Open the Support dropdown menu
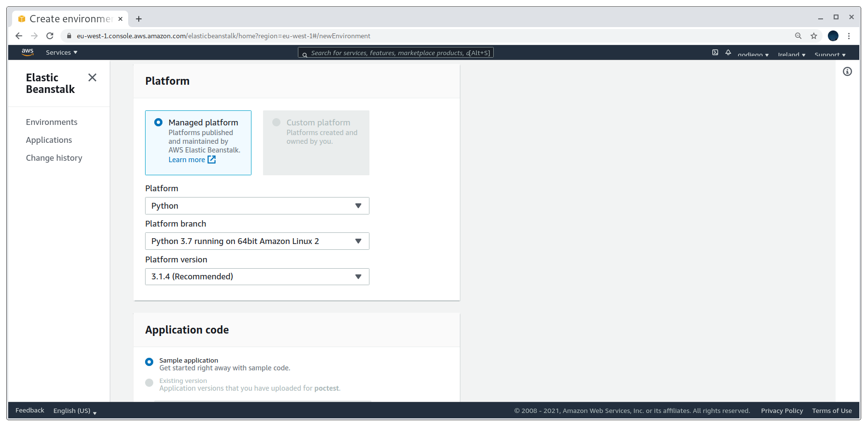868x427 pixels. pos(830,54)
